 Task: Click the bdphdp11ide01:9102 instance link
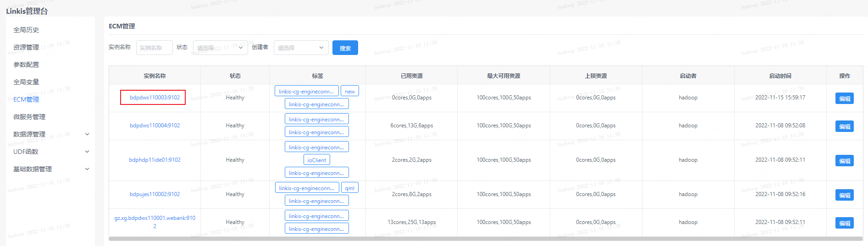(x=155, y=160)
